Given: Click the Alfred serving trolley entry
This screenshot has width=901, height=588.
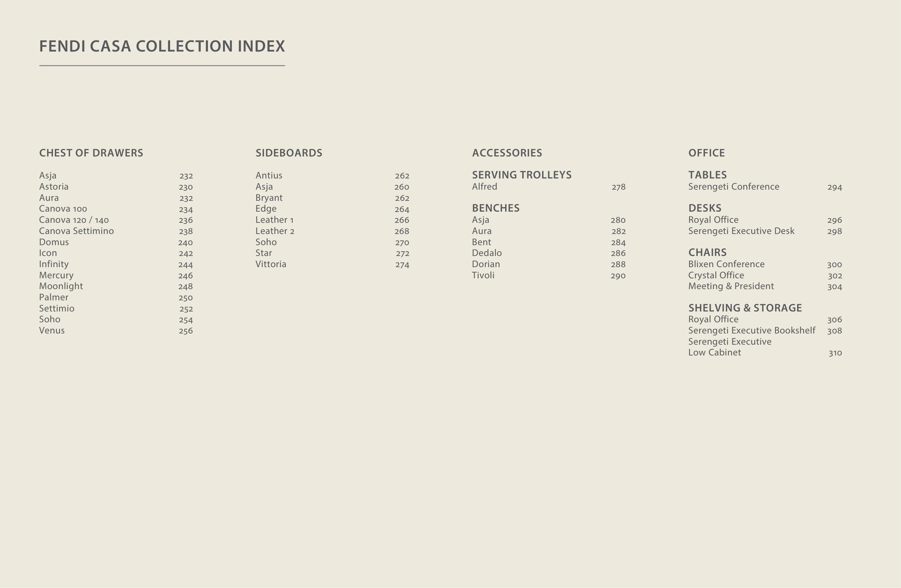Looking at the screenshot, I should coord(484,187).
